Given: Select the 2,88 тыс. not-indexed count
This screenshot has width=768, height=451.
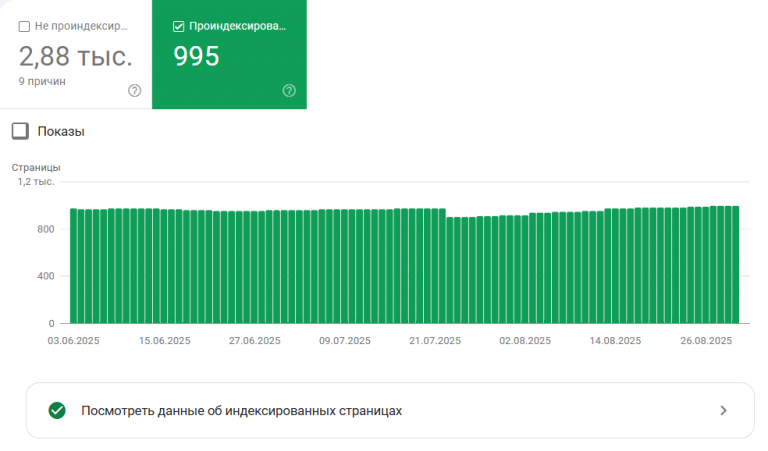Looking at the screenshot, I should coord(75,56).
